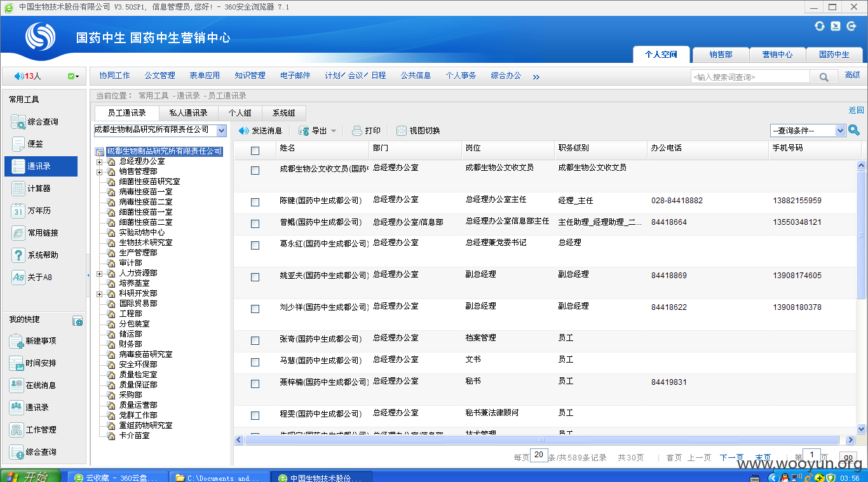Image resolution: width=868 pixels, height=482 pixels.
Task: Click the 高级 advanced search link
Action: [x=852, y=76]
